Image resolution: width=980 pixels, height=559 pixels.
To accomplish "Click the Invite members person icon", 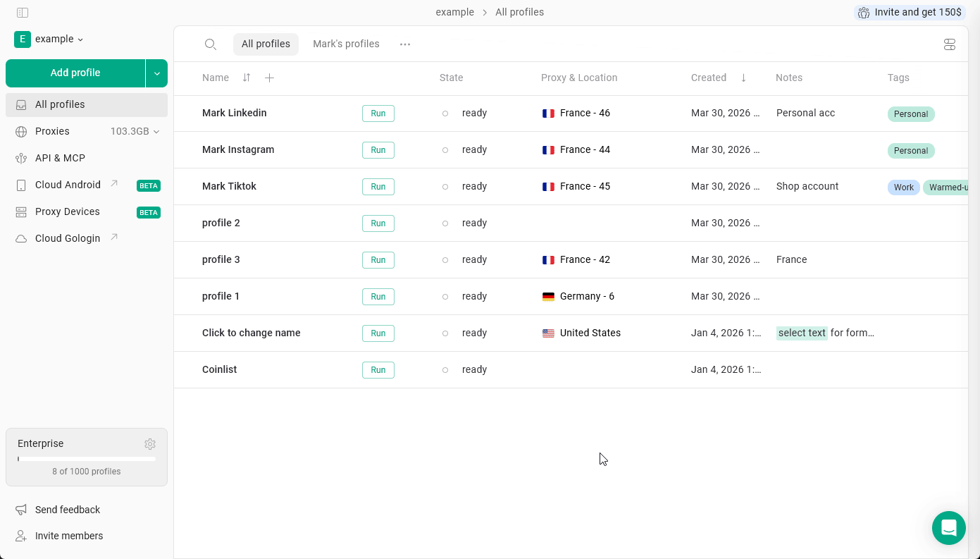I will [x=22, y=536].
